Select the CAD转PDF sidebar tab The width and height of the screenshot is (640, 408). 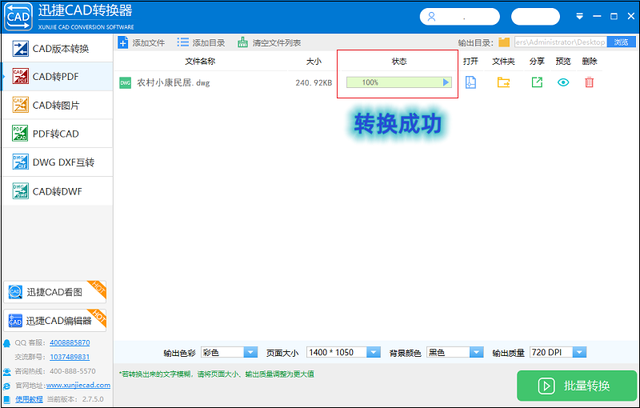57,76
